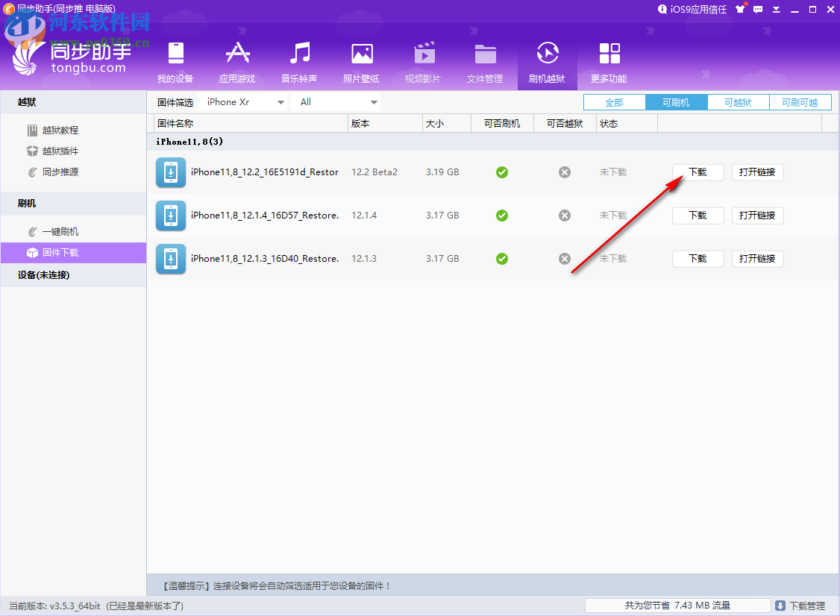Open 视频影片 video section

click(423, 63)
